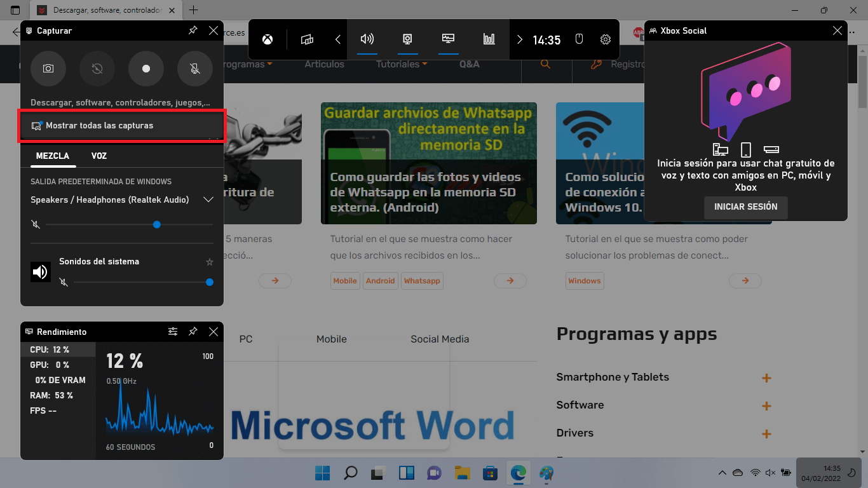Open the Q&A page on the website

point(470,64)
